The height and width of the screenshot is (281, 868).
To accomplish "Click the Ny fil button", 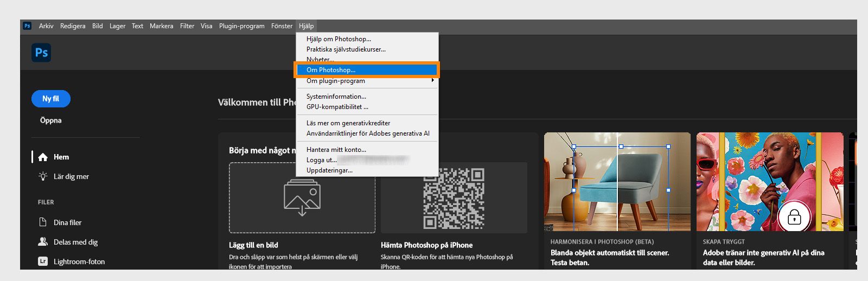I will click(51, 99).
